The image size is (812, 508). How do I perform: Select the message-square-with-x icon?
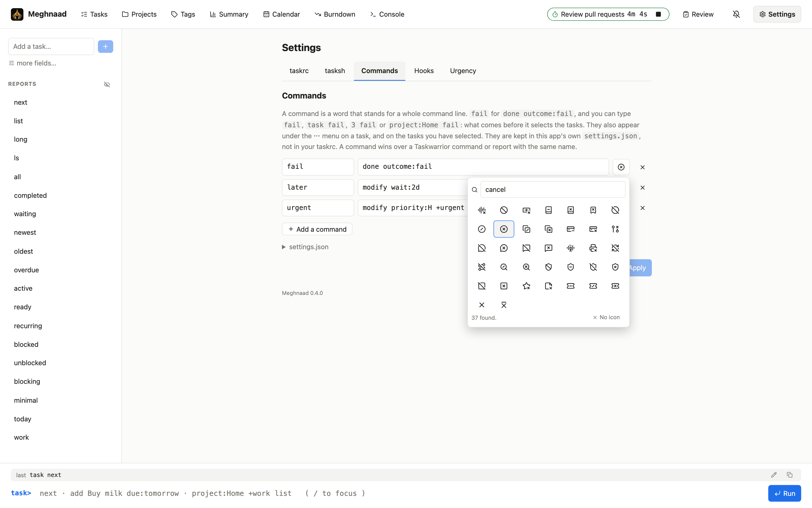548,248
